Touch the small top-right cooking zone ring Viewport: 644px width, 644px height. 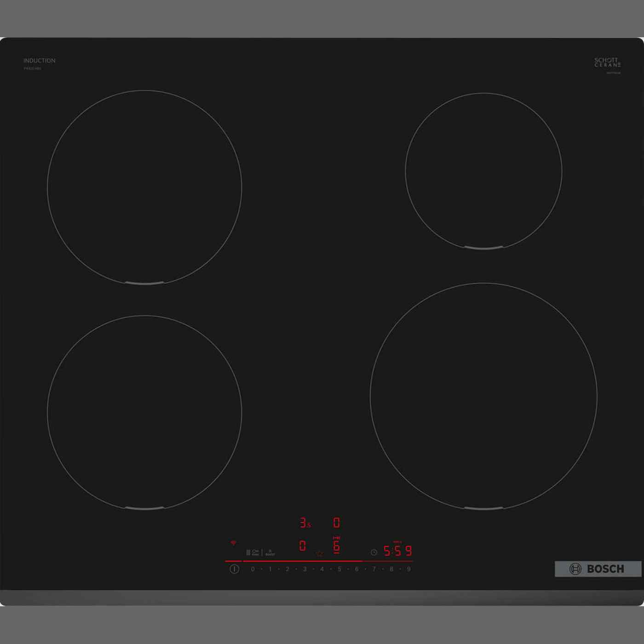tap(483, 171)
